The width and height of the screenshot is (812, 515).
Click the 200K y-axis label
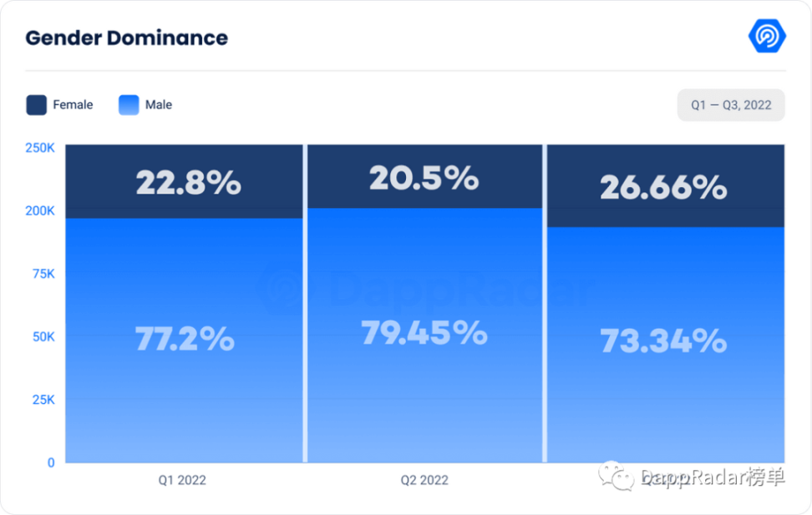click(x=40, y=210)
